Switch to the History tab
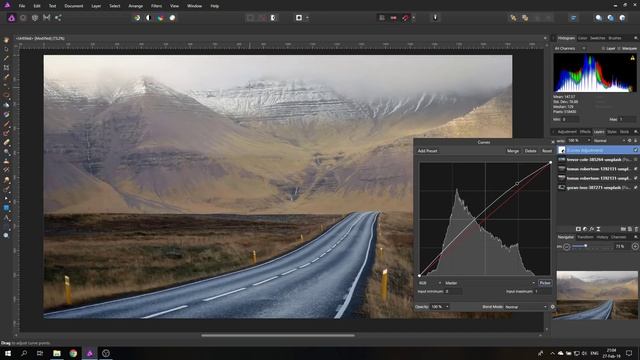Viewport: 640px width, 360px height. 602,237
